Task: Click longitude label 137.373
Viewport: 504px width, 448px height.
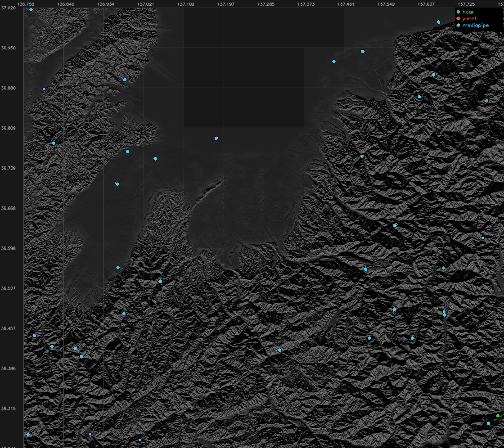Action: [306, 4]
